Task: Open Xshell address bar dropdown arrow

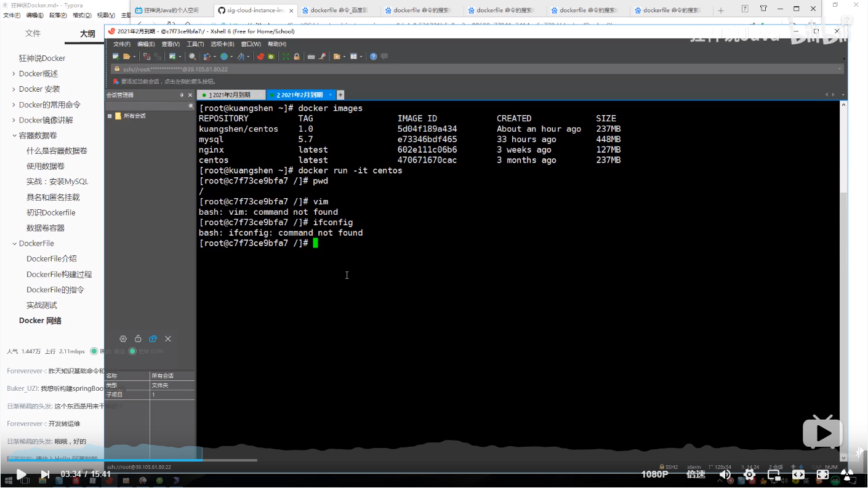Action: click(x=840, y=69)
